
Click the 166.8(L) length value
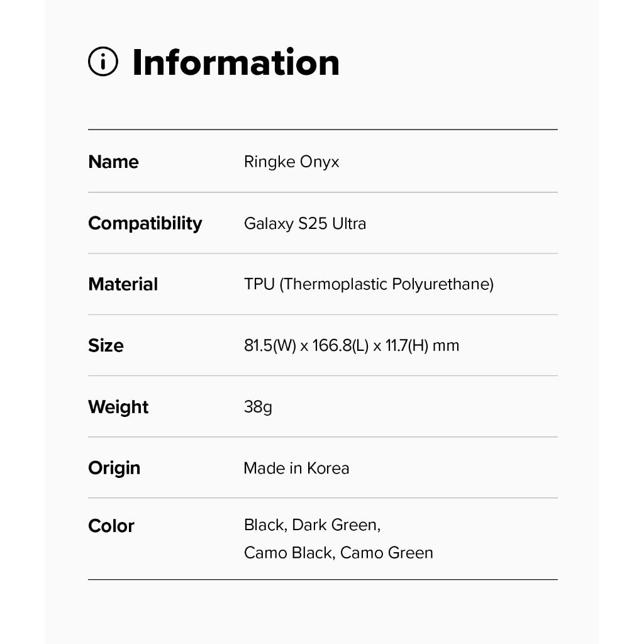point(340,345)
